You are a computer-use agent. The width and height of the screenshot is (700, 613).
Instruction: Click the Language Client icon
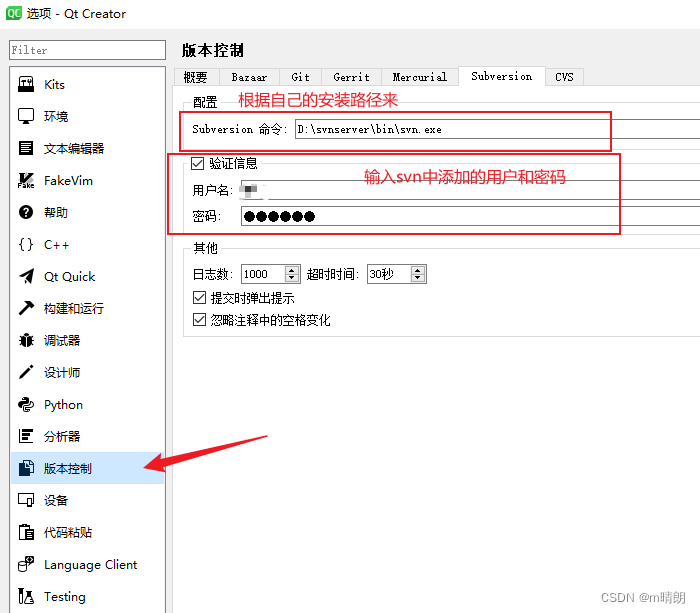click(x=26, y=564)
